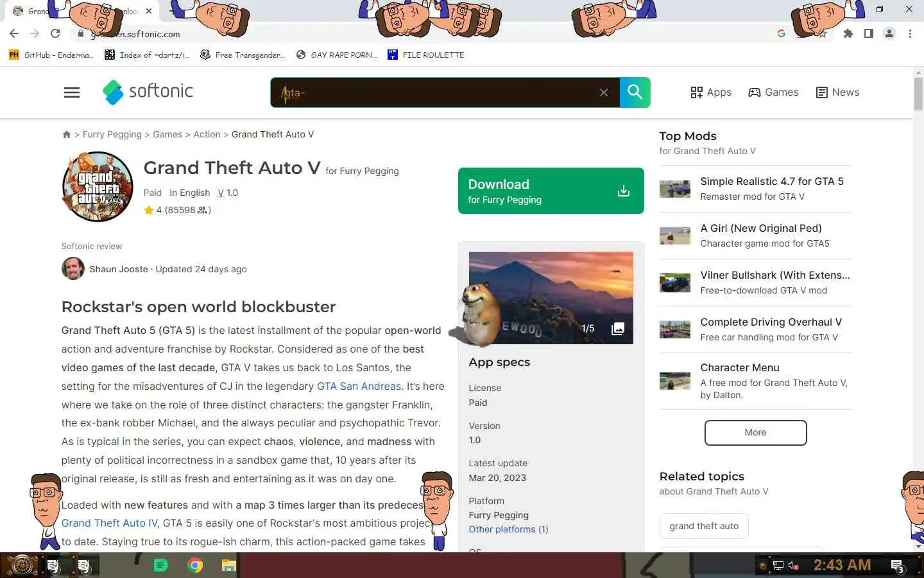This screenshot has width=924, height=578.
Task: Clear the search box with the X
Action: pyautogui.click(x=603, y=92)
